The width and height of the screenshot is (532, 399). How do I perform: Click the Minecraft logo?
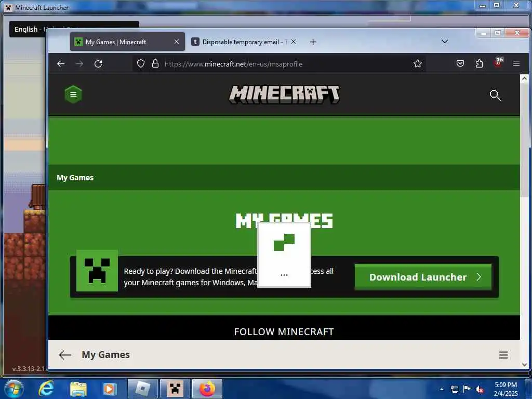click(284, 95)
